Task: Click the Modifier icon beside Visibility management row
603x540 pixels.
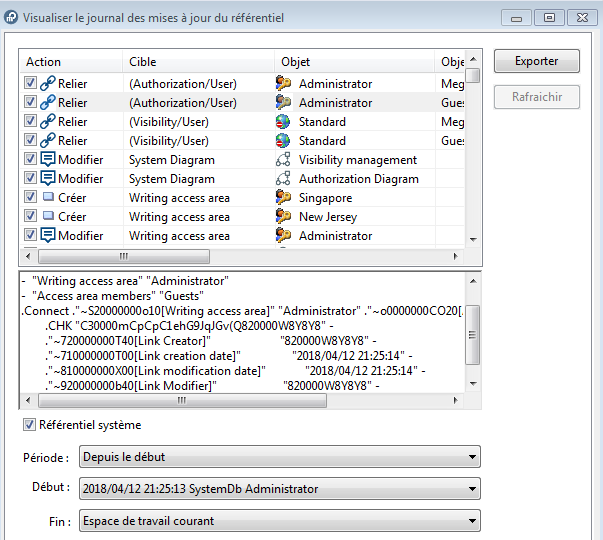Action: [x=47, y=160]
